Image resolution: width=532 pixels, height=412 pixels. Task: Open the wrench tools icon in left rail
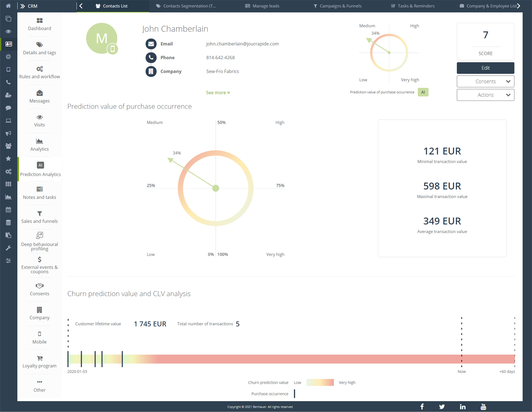point(8,248)
